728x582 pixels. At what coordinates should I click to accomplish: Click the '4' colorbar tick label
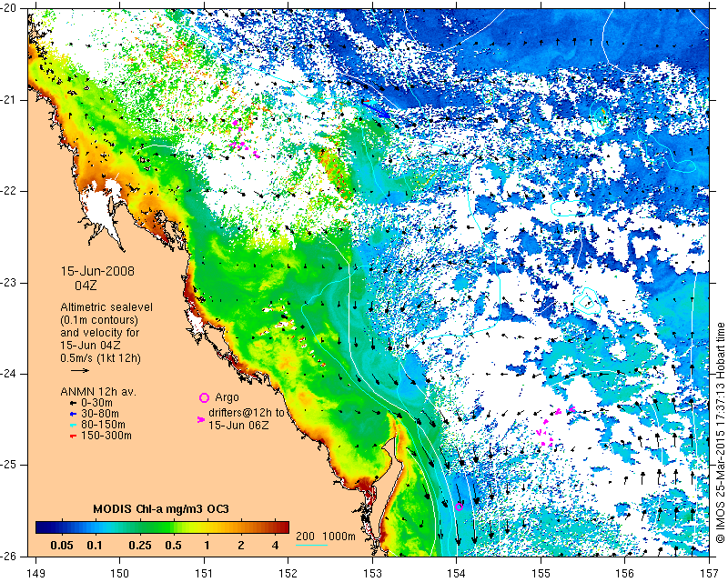pos(275,545)
